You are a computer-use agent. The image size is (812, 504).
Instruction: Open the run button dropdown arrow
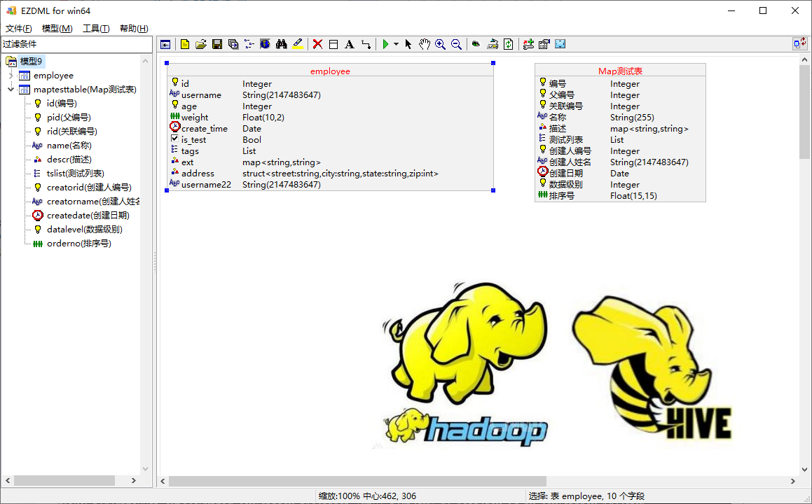point(396,45)
